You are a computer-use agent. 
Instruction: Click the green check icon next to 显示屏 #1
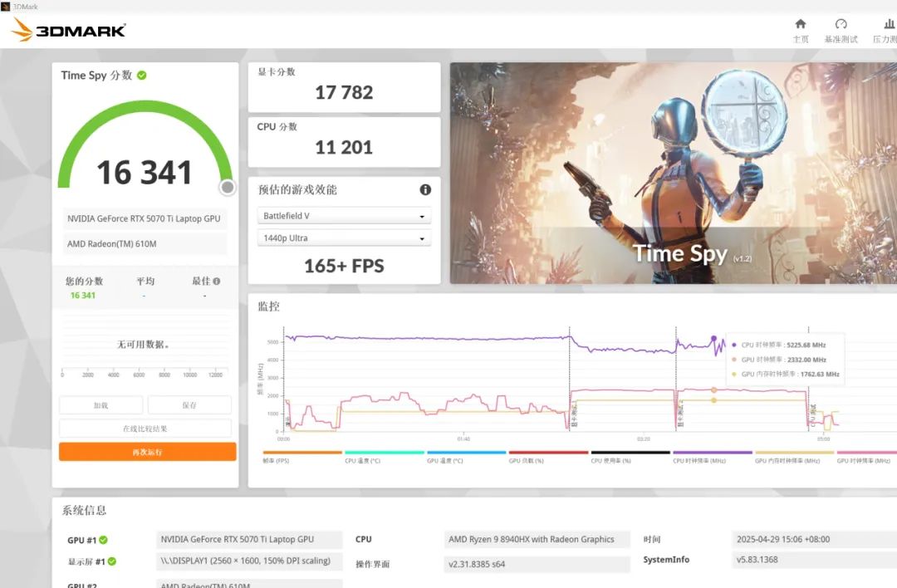pos(112,561)
